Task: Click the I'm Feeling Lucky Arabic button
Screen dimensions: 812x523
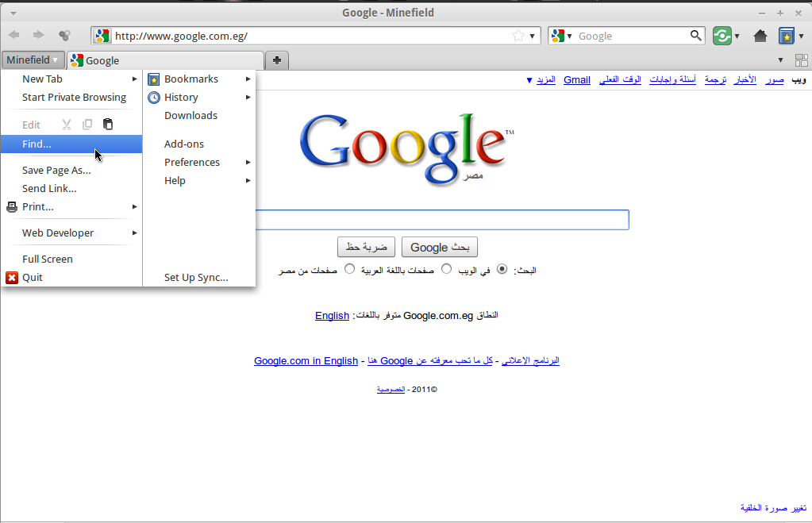Action: pos(366,247)
